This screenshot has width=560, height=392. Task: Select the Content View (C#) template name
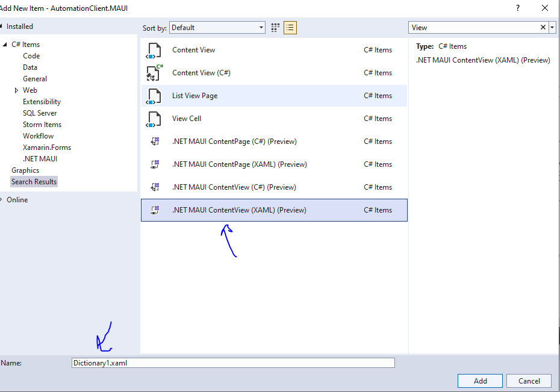coord(202,73)
